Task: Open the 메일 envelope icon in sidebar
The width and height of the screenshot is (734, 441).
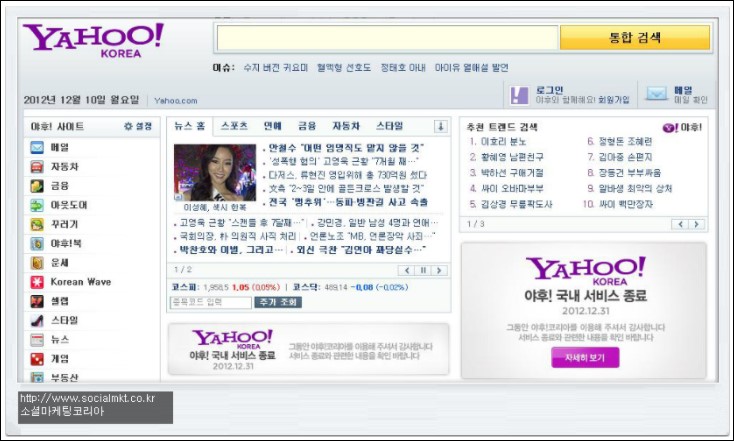Action: pos(37,147)
